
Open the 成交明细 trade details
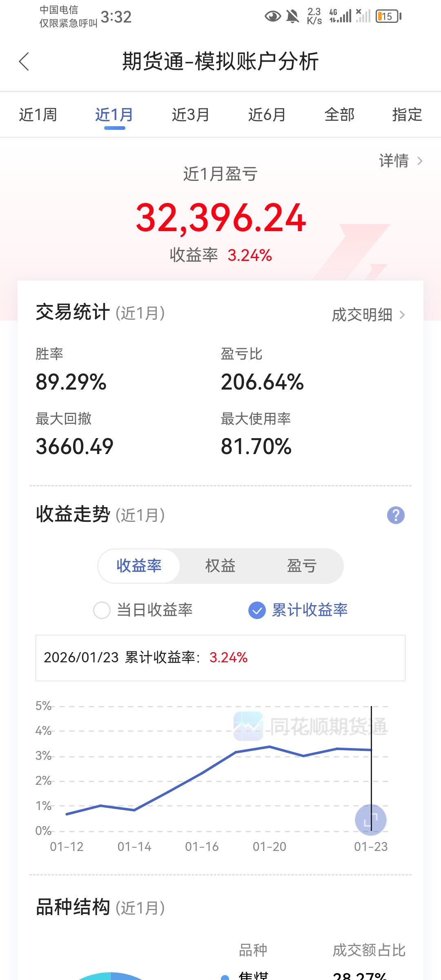click(x=368, y=315)
